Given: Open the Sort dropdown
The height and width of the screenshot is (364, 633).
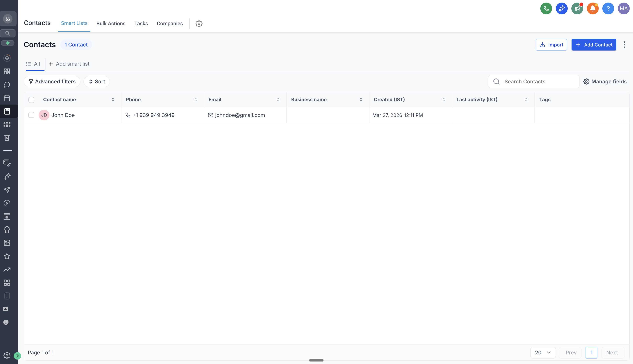Looking at the screenshot, I should (97, 82).
